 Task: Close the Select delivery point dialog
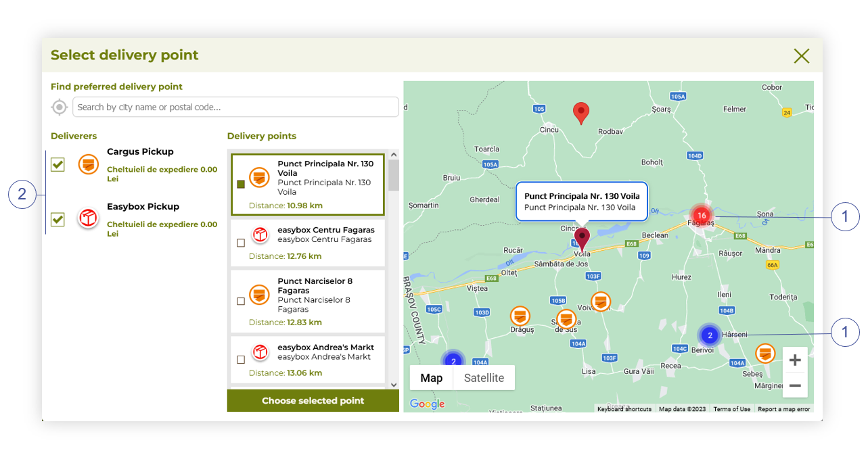pos(802,55)
